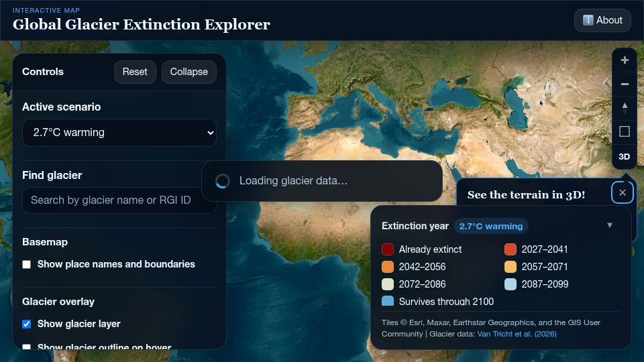Tick Show glacier outline on hover checkbox
This screenshot has height=362, width=644.
click(27, 347)
